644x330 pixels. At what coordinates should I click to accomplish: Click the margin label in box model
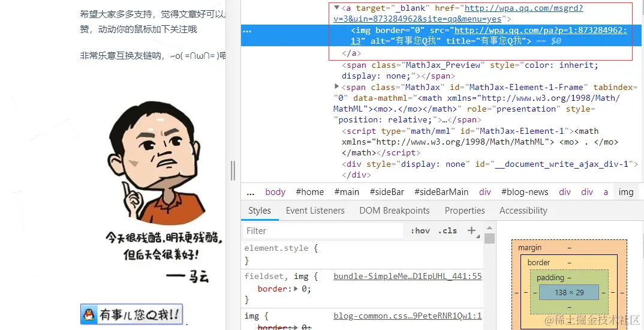click(x=529, y=247)
